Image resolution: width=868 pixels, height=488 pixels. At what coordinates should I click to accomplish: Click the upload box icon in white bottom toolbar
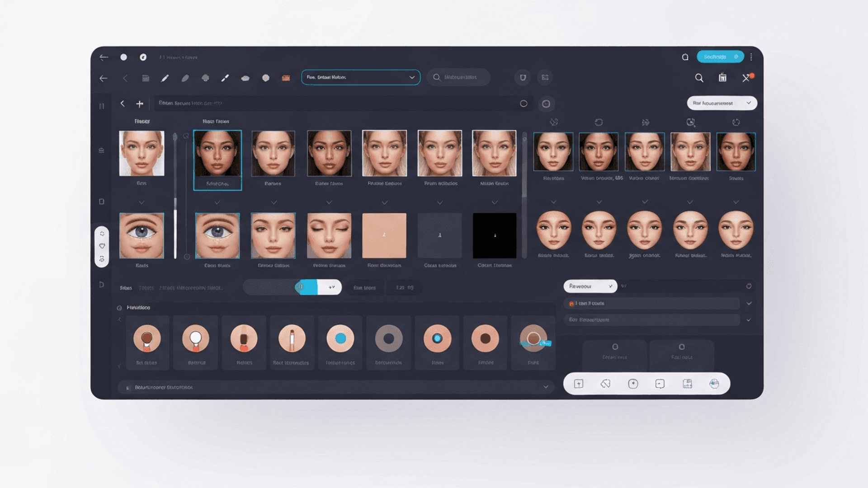579,384
